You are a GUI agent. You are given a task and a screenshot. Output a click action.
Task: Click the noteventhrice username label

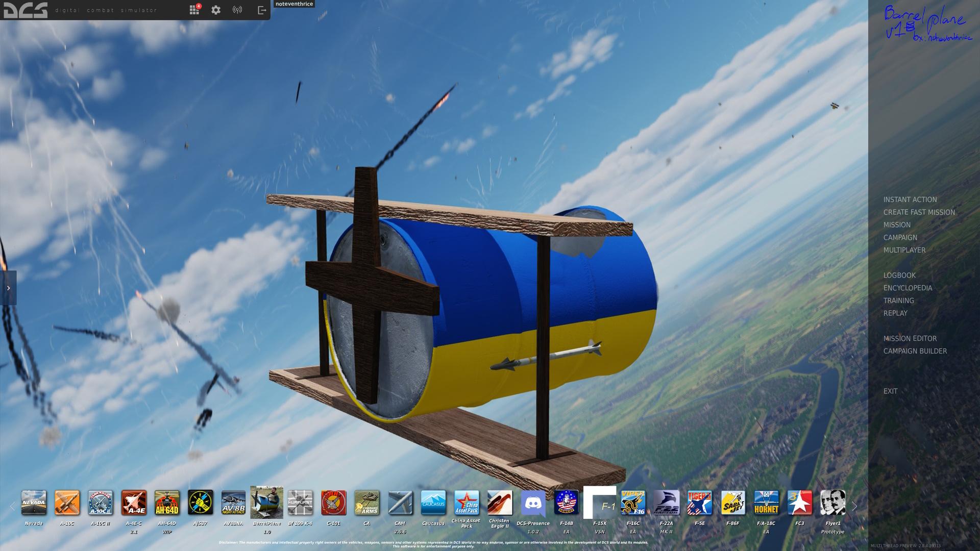(x=294, y=4)
